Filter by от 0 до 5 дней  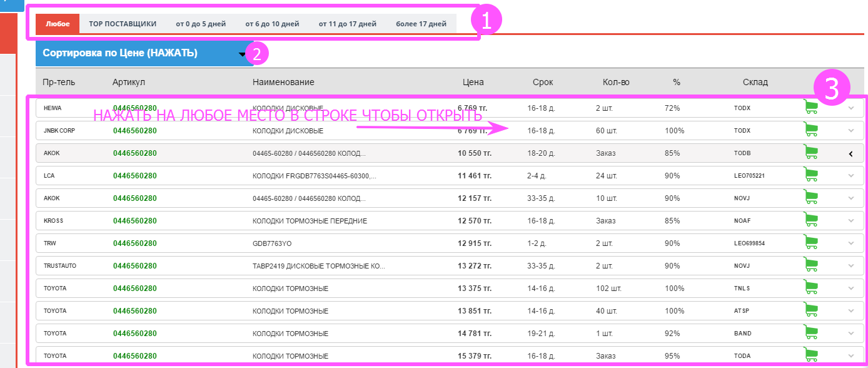pyautogui.click(x=201, y=24)
